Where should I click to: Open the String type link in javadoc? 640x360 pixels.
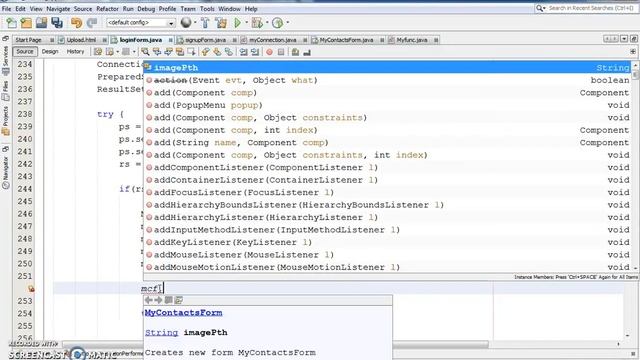[x=161, y=333]
